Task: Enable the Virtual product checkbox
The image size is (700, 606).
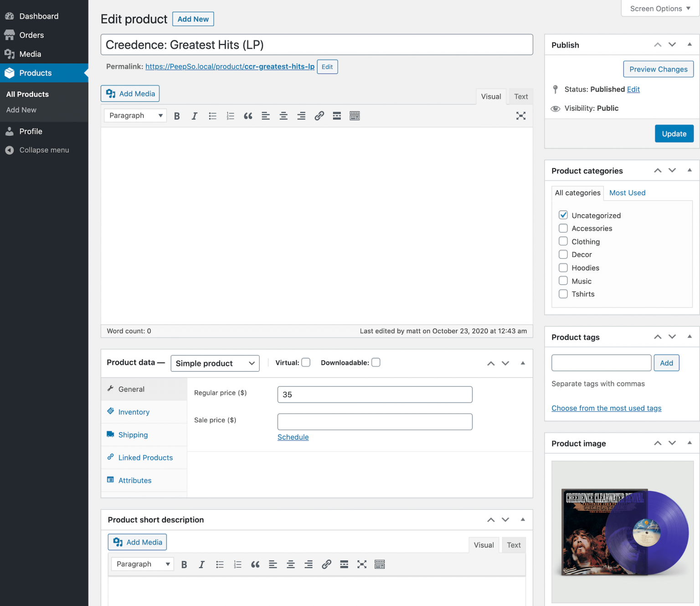Action: click(x=306, y=362)
